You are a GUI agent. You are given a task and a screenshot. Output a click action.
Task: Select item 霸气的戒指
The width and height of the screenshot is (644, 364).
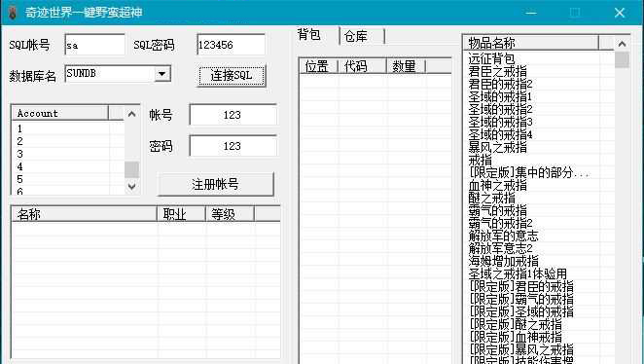(x=497, y=211)
